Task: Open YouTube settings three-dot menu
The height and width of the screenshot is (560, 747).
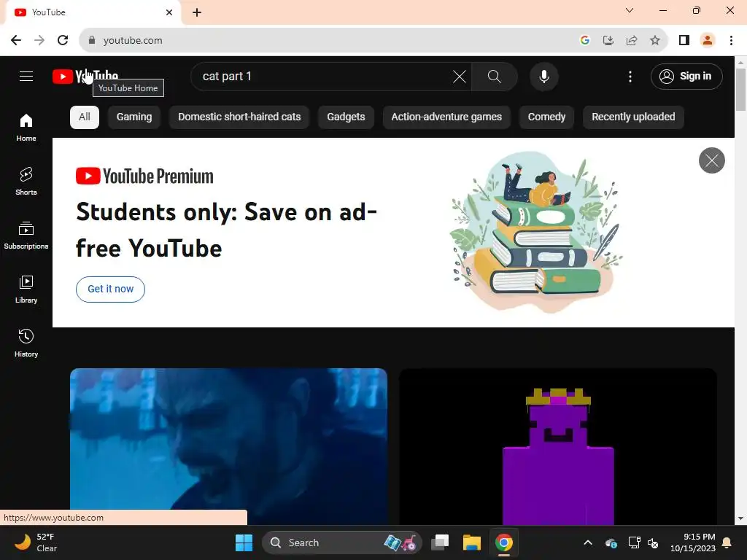Action: coord(630,76)
